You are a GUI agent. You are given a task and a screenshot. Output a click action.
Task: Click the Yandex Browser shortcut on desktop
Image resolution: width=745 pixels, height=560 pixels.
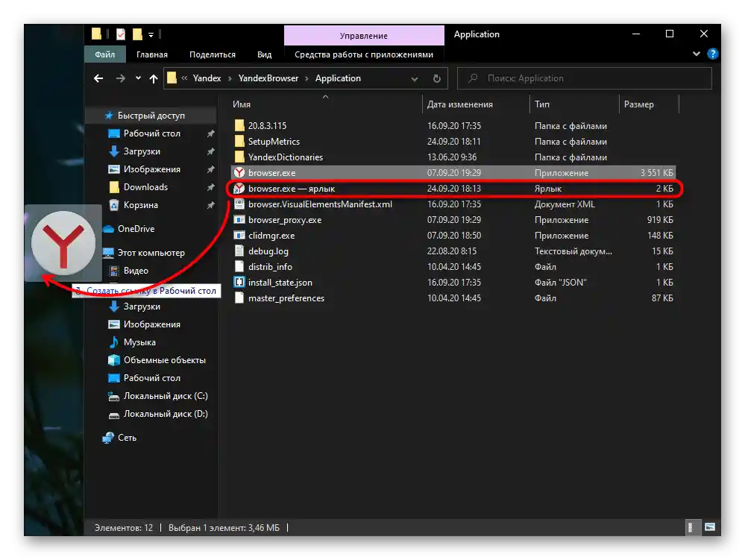tap(63, 243)
